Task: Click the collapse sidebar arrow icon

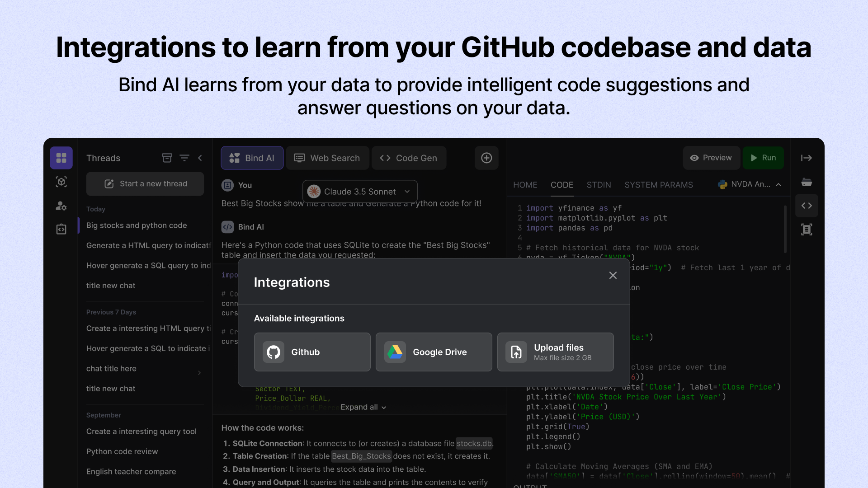Action: pyautogui.click(x=200, y=158)
